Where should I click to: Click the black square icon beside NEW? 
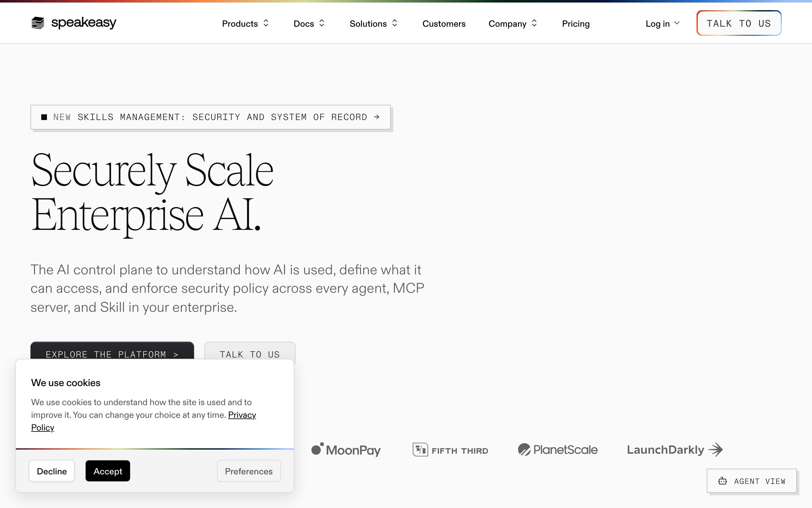coord(44,117)
